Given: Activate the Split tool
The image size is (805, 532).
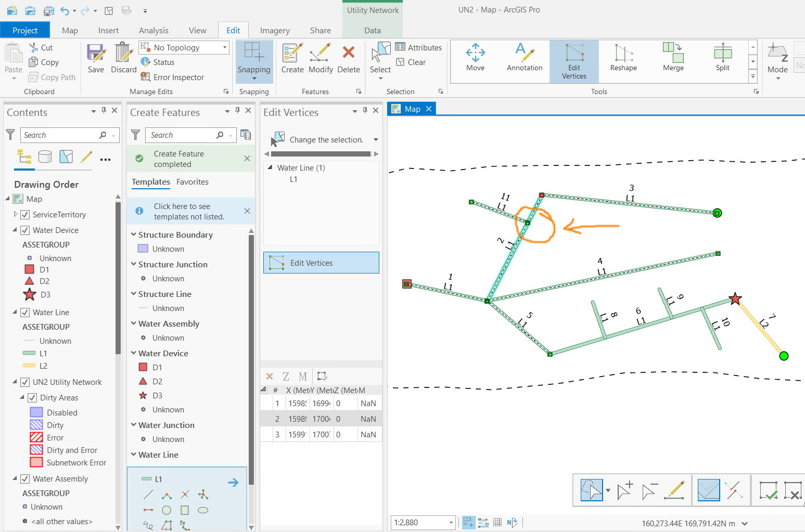Looking at the screenshot, I should (x=722, y=58).
